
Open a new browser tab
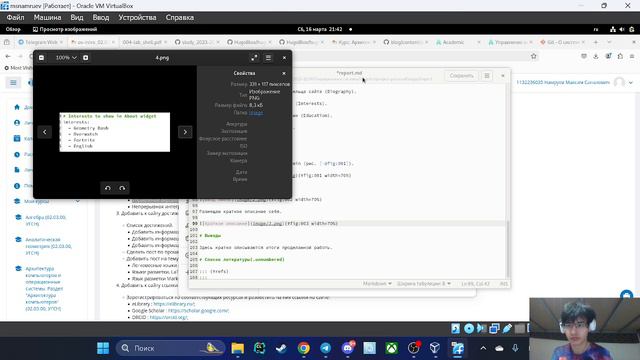click(596, 42)
